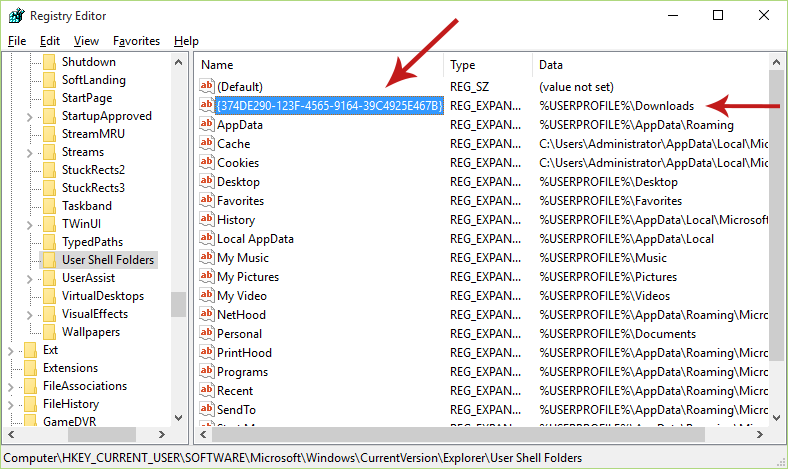This screenshot has height=469, width=788.
Task: Click the folder icon of User Shell Folders
Action: point(49,260)
